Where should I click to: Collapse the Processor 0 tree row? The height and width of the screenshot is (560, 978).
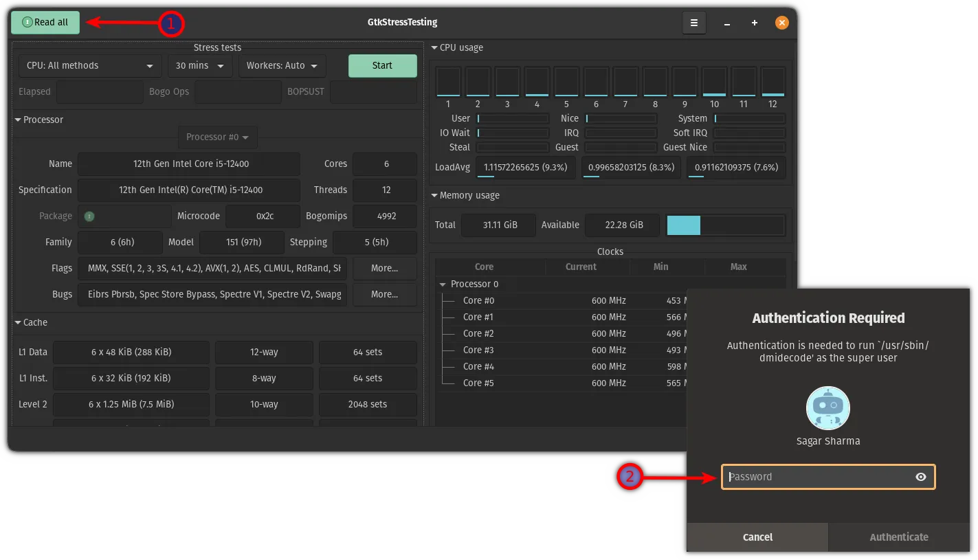pyautogui.click(x=442, y=284)
